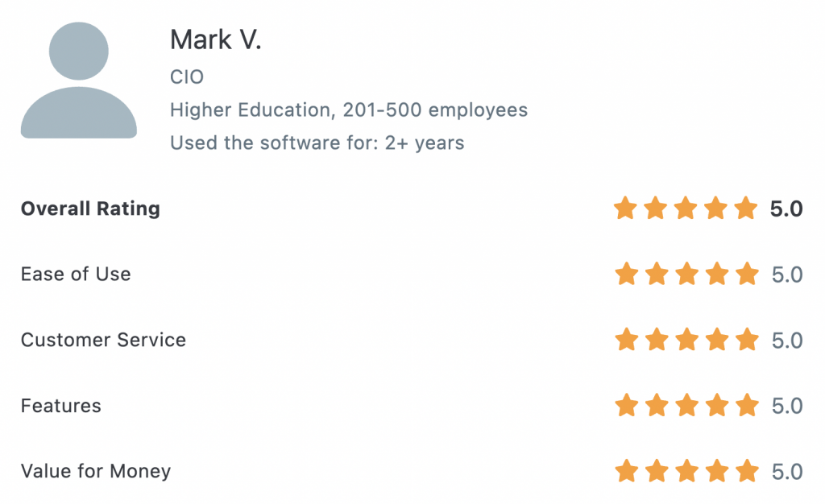The image size is (825, 504).
Task: Click the Features label
Action: click(x=61, y=406)
